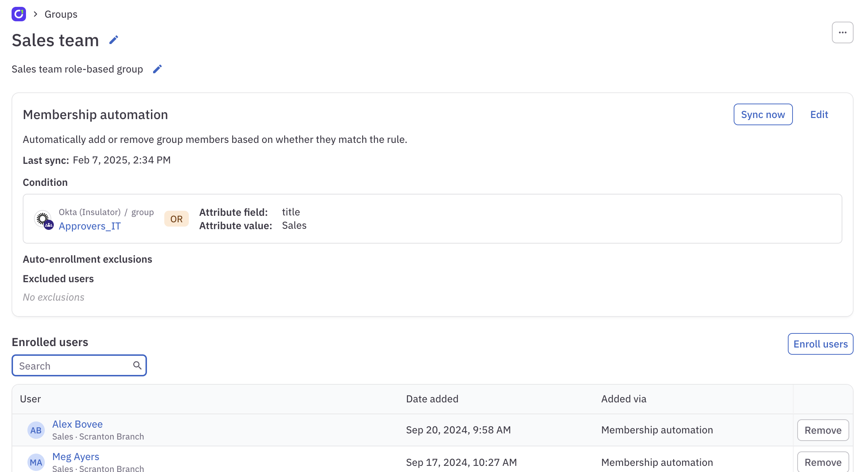Open the Groups breadcrumb link
This screenshot has height=472, width=868.
61,14
